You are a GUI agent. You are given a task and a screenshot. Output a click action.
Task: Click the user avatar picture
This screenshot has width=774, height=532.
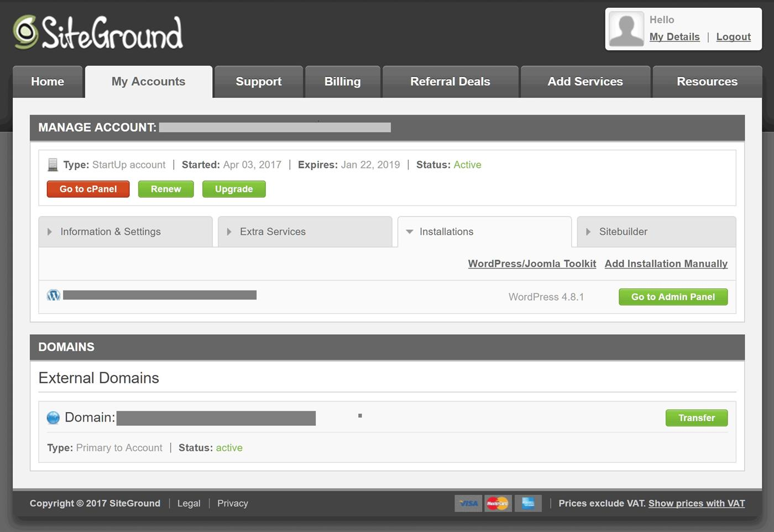[x=626, y=29]
